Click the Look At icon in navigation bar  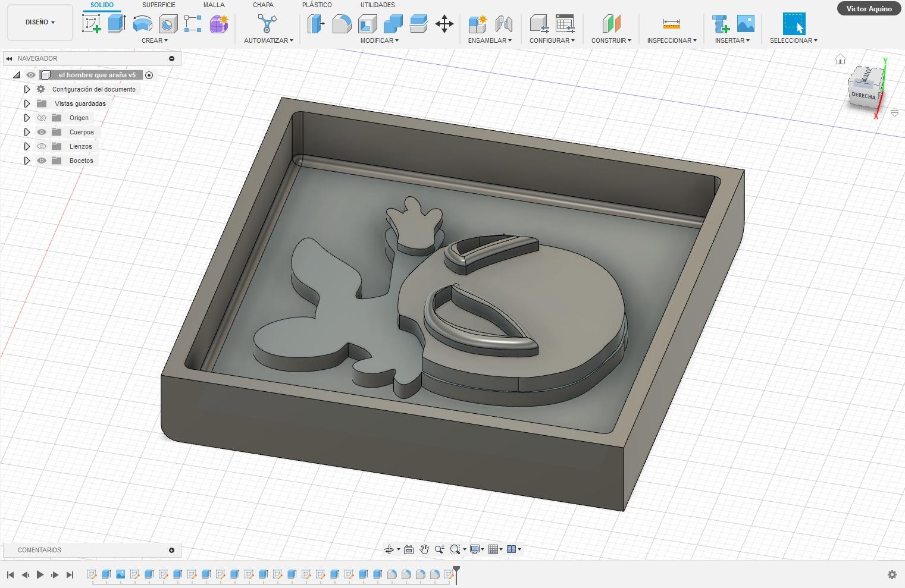click(409, 549)
